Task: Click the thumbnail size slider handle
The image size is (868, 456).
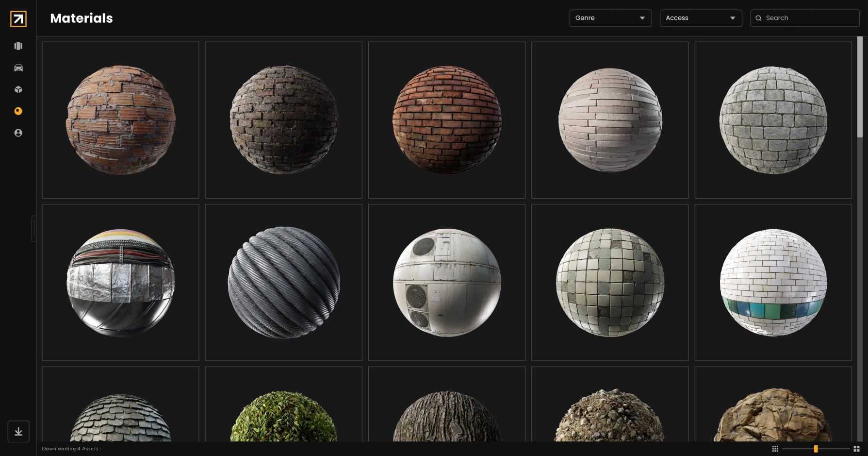Action: pos(816,449)
